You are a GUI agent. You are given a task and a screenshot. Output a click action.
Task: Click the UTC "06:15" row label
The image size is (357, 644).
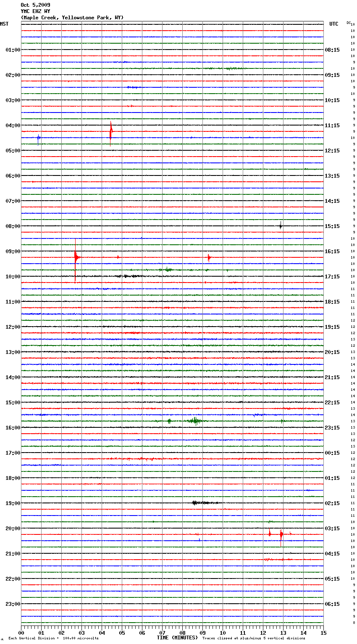click(x=332, y=604)
